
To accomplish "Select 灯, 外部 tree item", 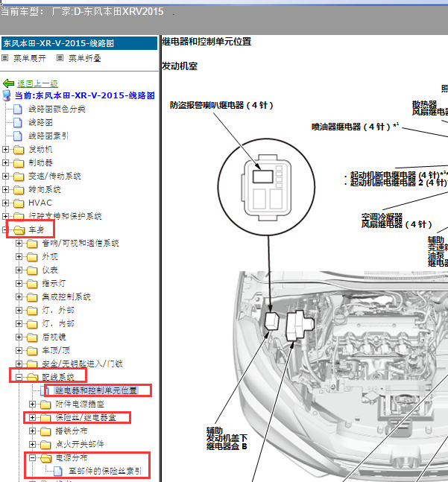I will pyautogui.click(x=58, y=310).
